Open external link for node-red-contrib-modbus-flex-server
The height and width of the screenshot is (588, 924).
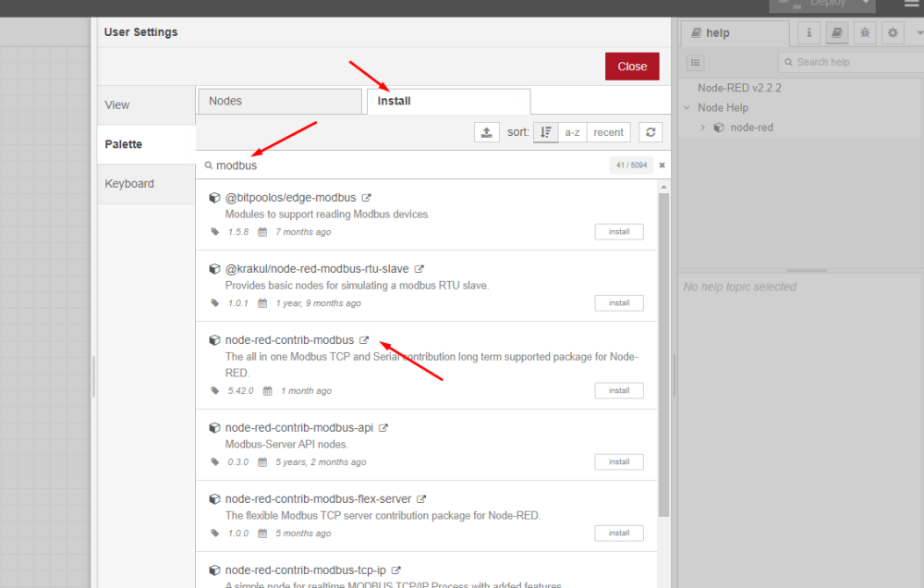click(421, 499)
